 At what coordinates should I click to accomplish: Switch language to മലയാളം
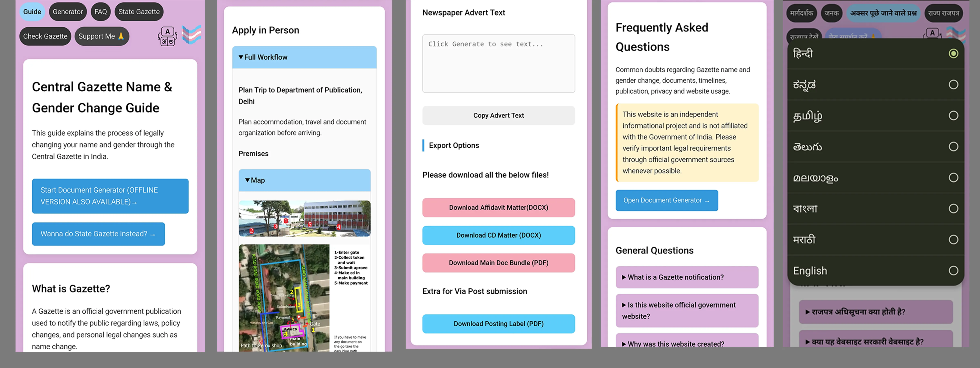876,178
